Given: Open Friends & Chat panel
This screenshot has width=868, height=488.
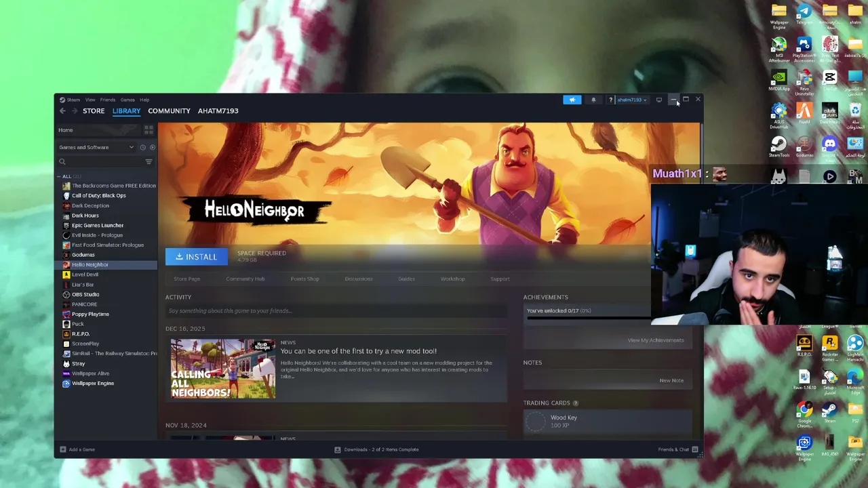Looking at the screenshot, I should (677, 449).
